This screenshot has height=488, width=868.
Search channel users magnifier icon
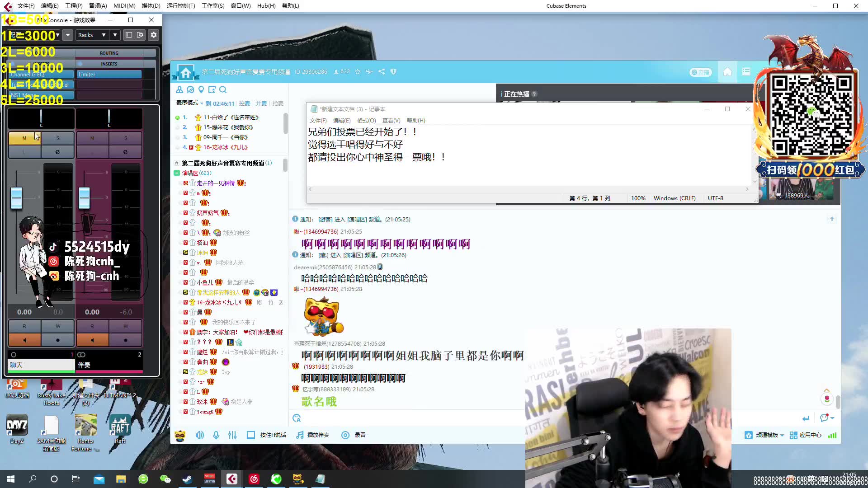click(223, 89)
